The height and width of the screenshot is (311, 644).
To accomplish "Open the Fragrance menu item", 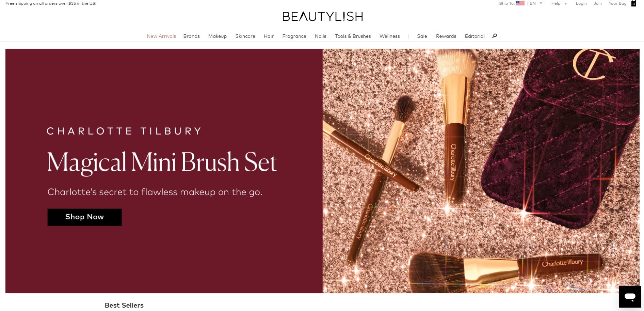I will [x=294, y=36].
